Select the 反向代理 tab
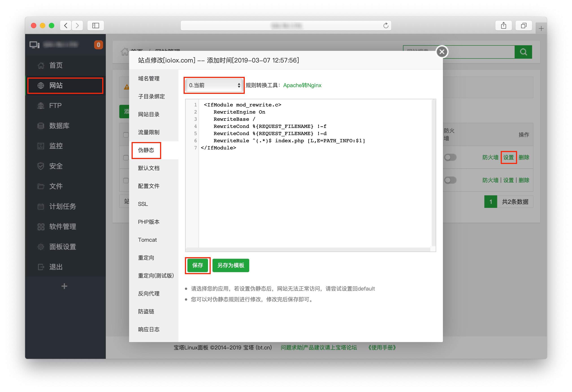The image size is (572, 392). click(154, 294)
